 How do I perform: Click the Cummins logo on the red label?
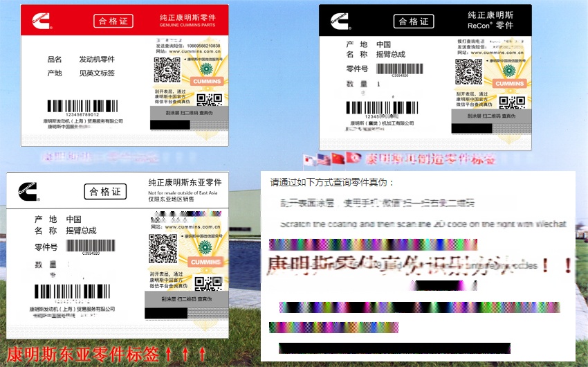point(42,21)
